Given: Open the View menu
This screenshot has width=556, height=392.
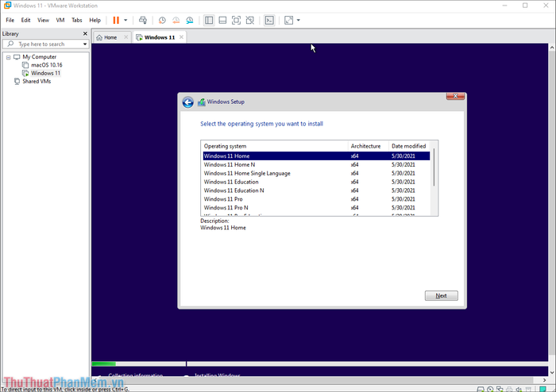Looking at the screenshot, I should point(43,20).
